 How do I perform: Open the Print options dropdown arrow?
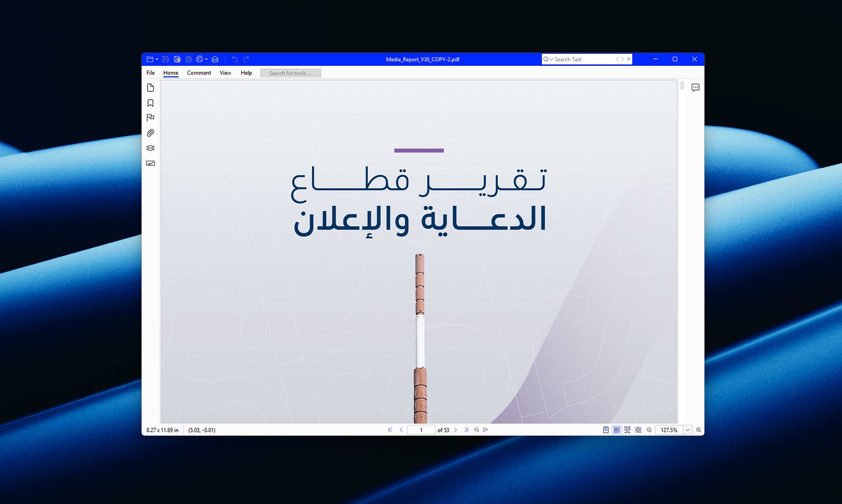[206, 60]
